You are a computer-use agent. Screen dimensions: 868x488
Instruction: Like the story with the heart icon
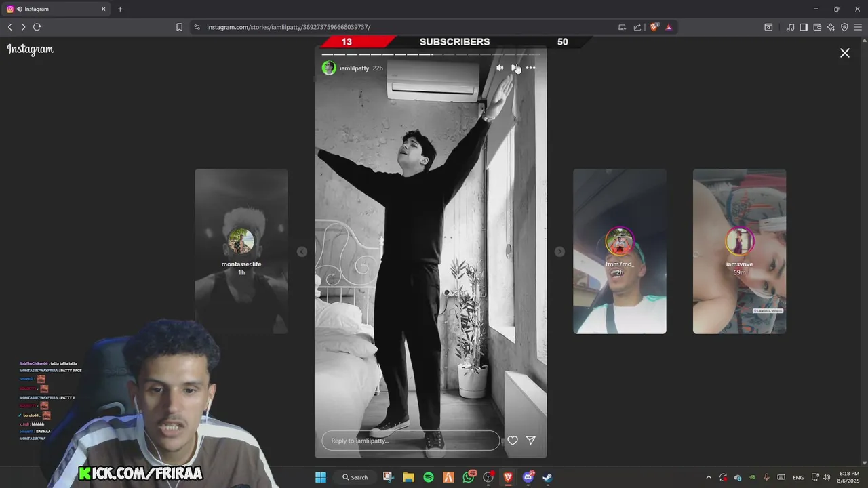tap(513, 441)
